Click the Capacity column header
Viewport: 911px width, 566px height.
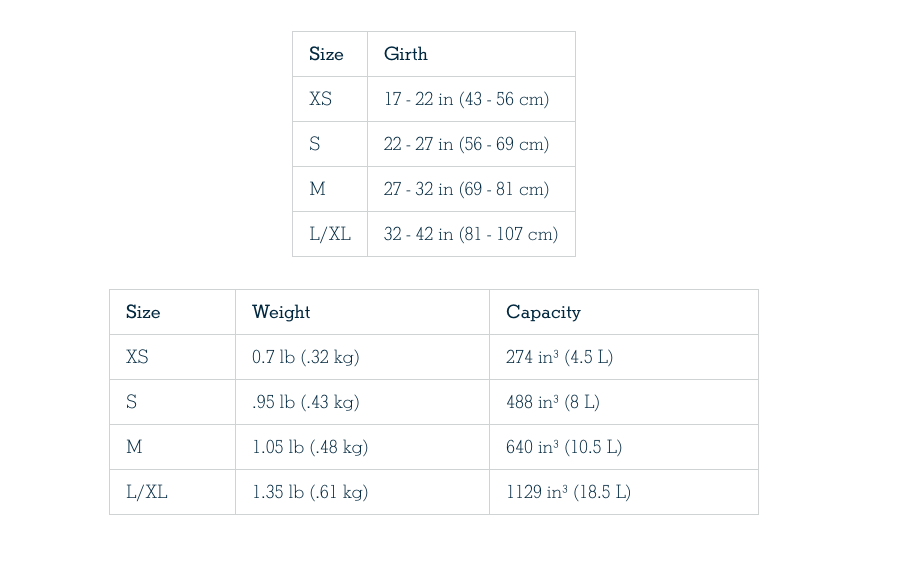(x=543, y=312)
